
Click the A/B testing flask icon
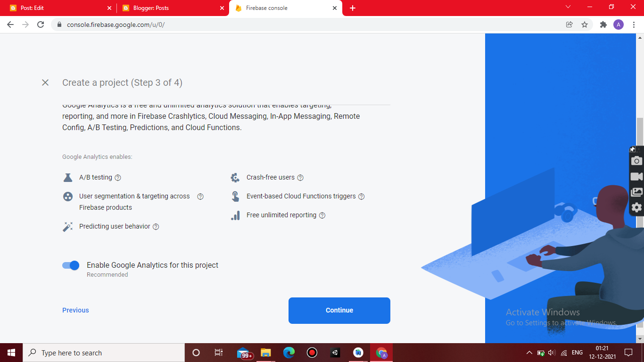68,178
